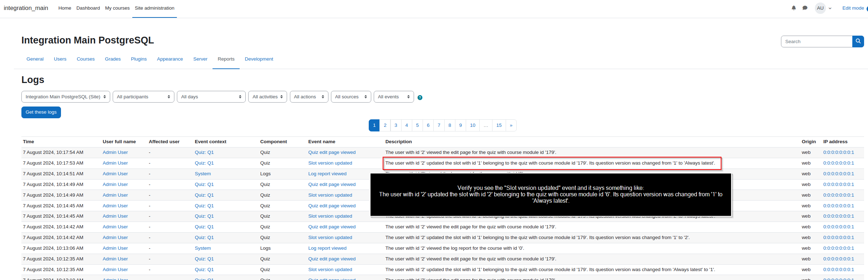Open Slot version updated link at 10:17:53

pos(330,163)
